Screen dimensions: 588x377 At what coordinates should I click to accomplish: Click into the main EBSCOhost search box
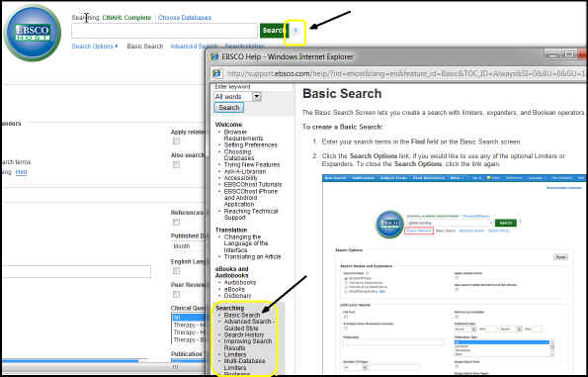tap(164, 31)
